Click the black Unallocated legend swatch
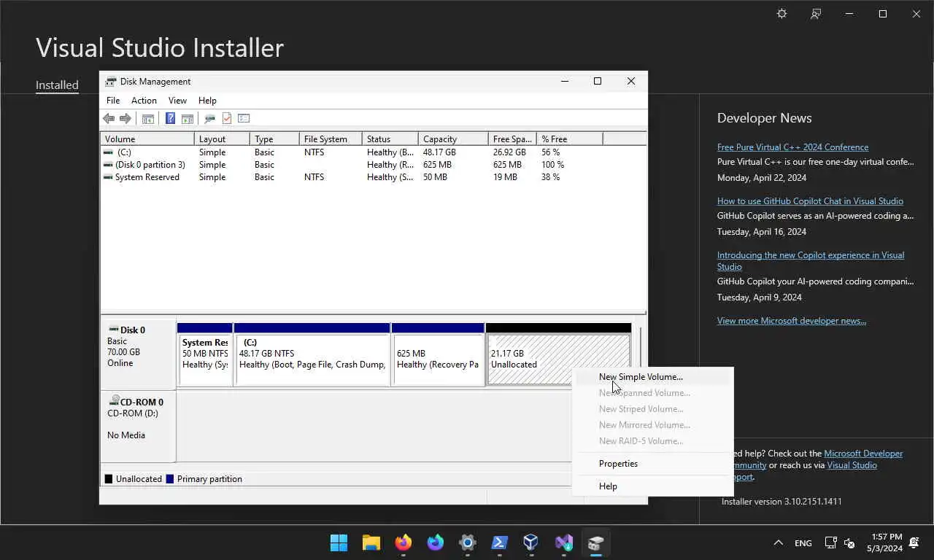 (x=109, y=479)
